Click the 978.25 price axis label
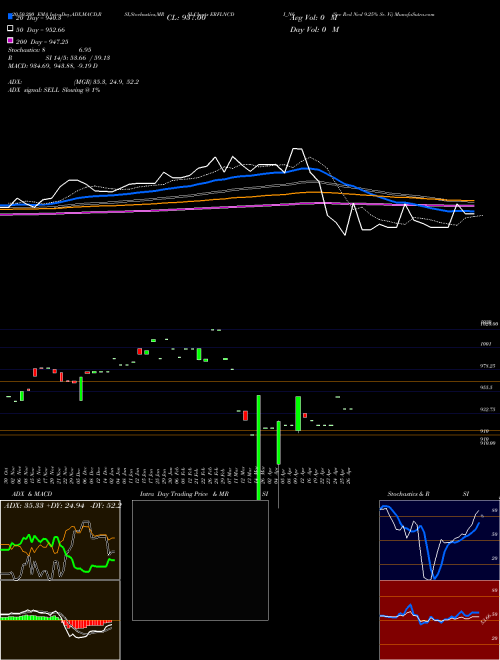 488,366
